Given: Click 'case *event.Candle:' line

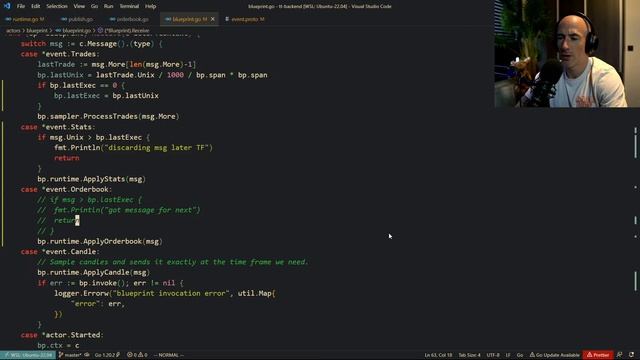Looking at the screenshot, I should point(60,252).
